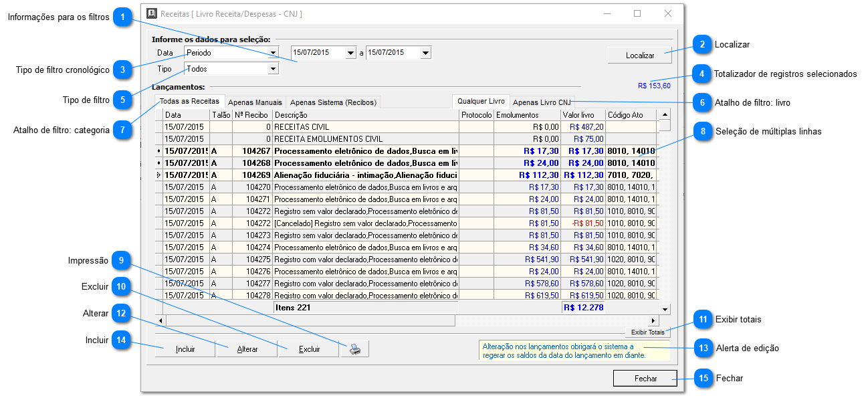The width and height of the screenshot is (868, 398).
Task: Open the end date picker dropdown
Action: 425,53
